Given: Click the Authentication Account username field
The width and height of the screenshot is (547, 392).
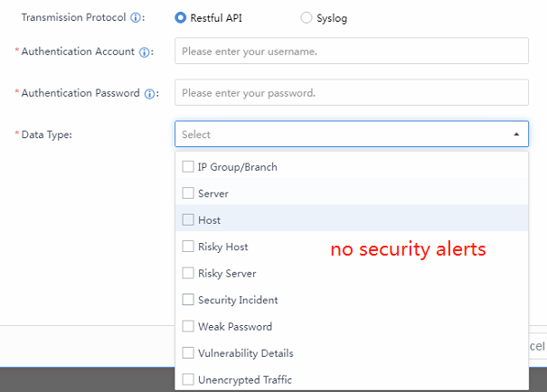Looking at the screenshot, I should [352, 51].
